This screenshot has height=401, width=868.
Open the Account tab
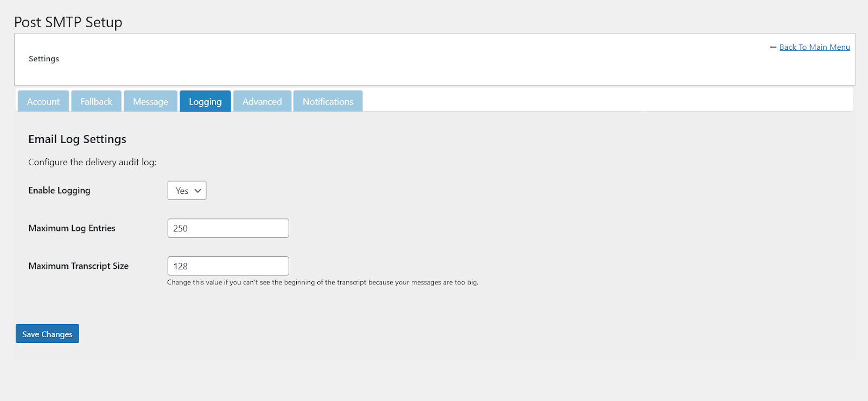tap(43, 101)
